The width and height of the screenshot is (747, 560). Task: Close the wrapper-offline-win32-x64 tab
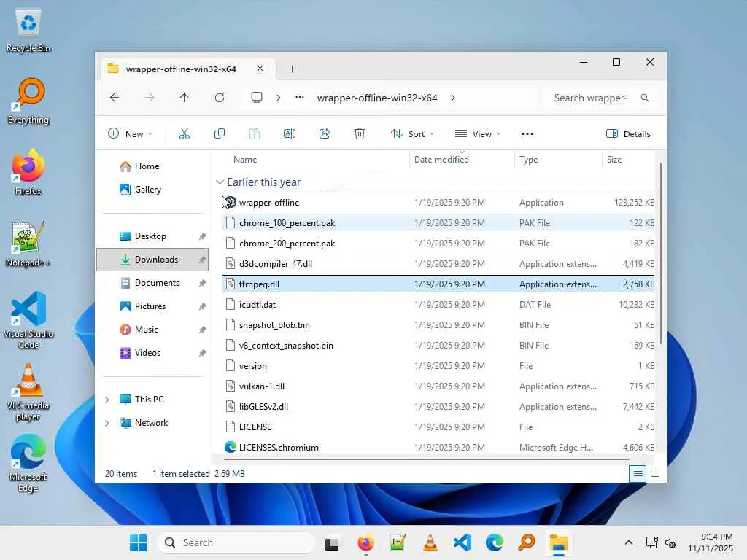click(260, 69)
